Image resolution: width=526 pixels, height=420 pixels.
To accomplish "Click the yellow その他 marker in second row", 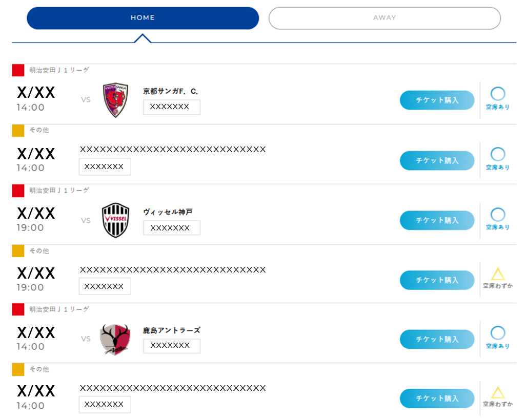I will tap(18, 131).
